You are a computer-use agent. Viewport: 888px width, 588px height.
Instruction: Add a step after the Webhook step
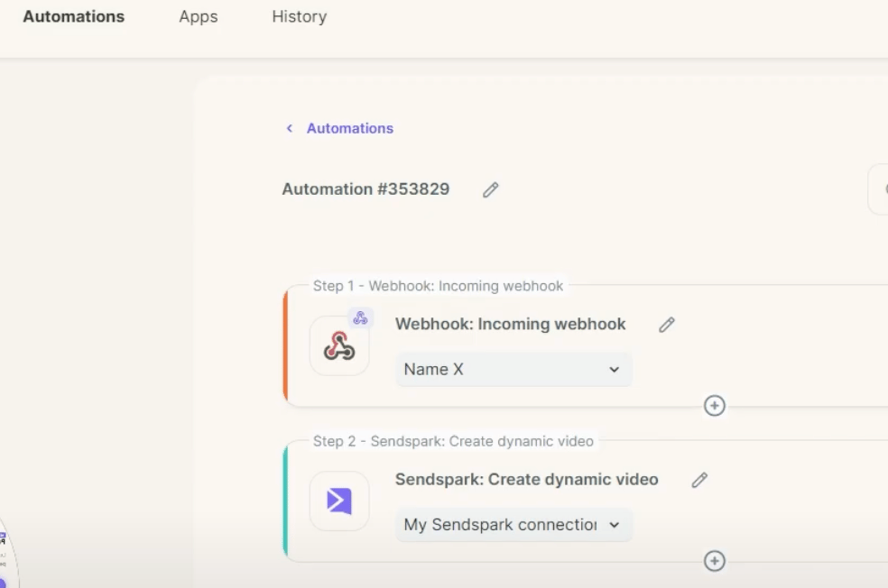pos(714,406)
